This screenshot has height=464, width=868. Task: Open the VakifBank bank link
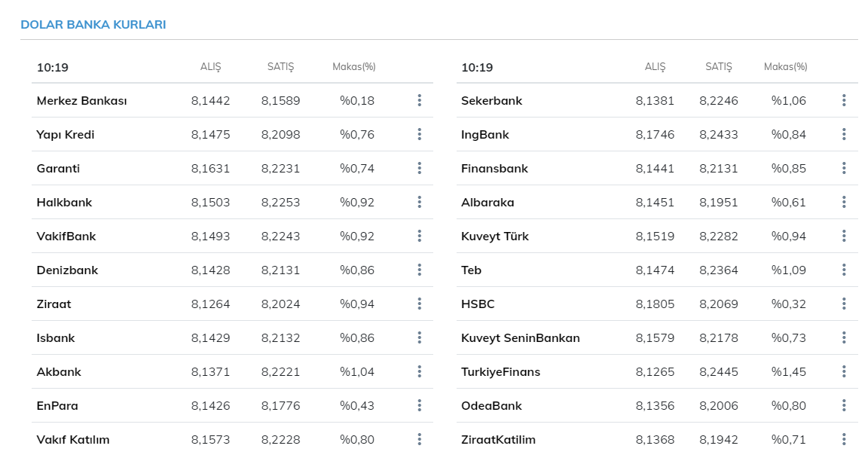[66, 237]
